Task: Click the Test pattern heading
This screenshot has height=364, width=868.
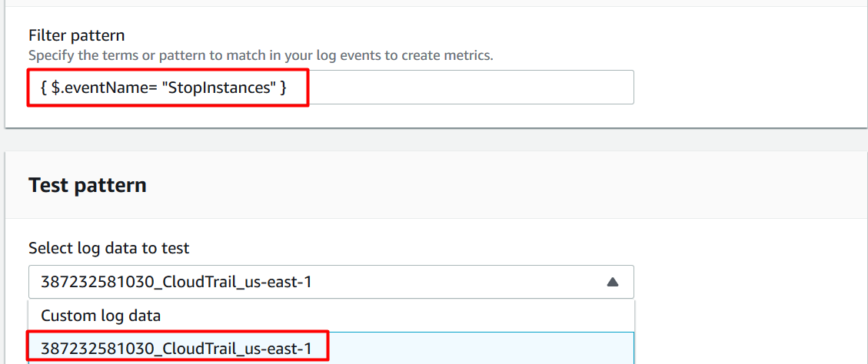Action: point(88,185)
